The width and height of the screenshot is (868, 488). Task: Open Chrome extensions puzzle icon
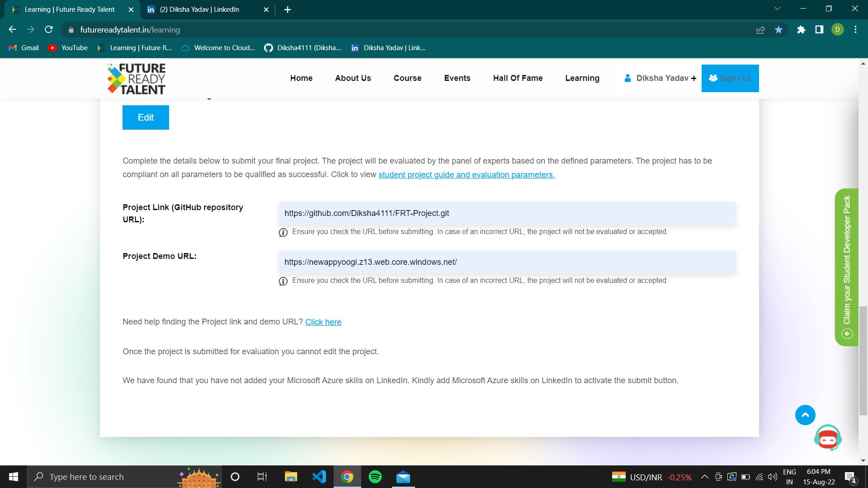[801, 30]
